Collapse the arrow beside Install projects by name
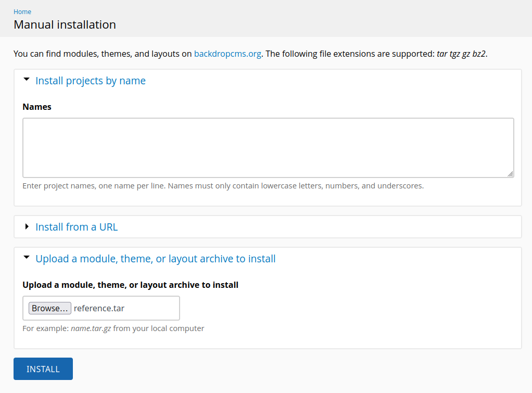Image resolution: width=532 pixels, height=393 pixels. coord(27,80)
